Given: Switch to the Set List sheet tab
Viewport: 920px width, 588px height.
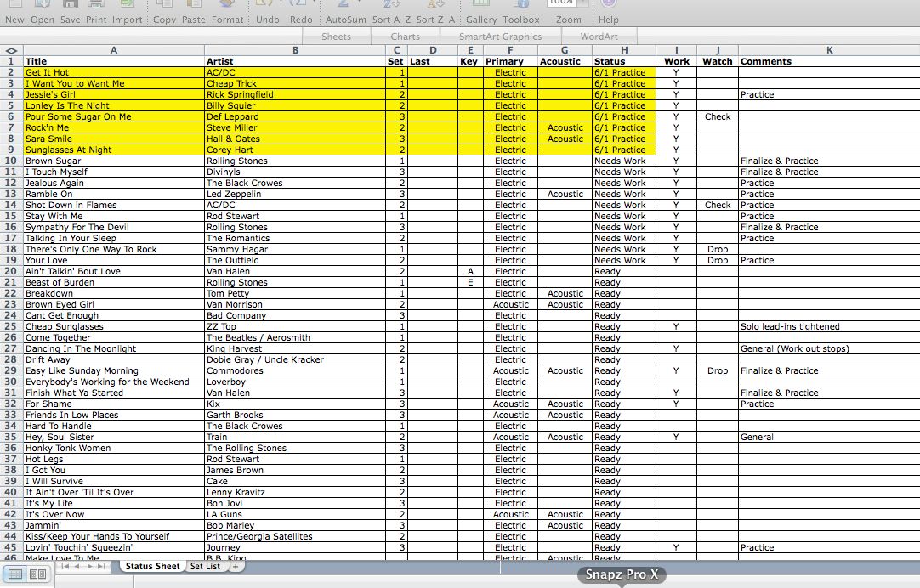Looking at the screenshot, I should click(x=206, y=566).
